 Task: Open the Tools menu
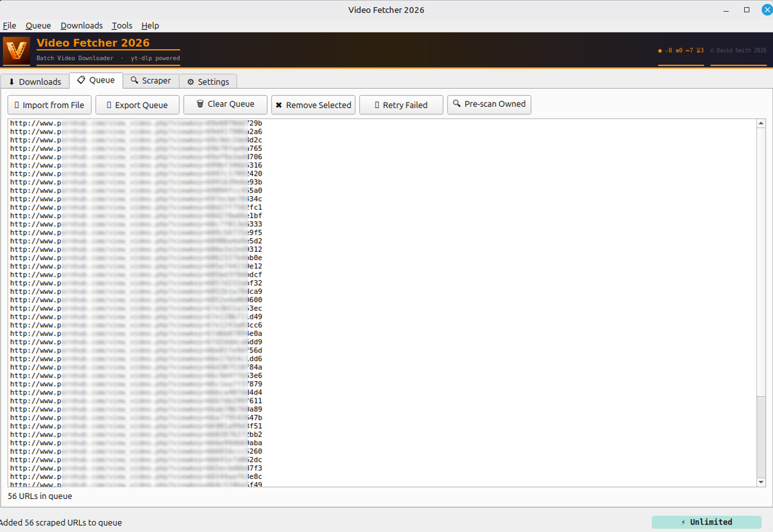click(122, 25)
